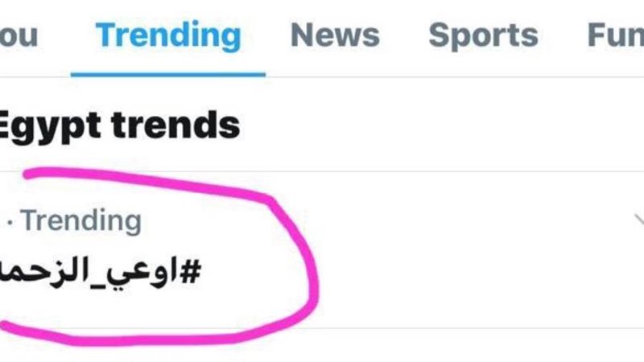Screen dimensions: 644x362
Task: Click the gray Trending label above hashtag
Action: tap(80, 220)
